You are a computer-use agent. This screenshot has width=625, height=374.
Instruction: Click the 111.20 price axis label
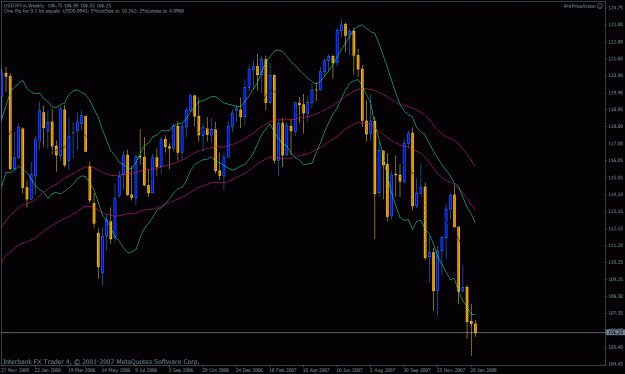coord(615,245)
